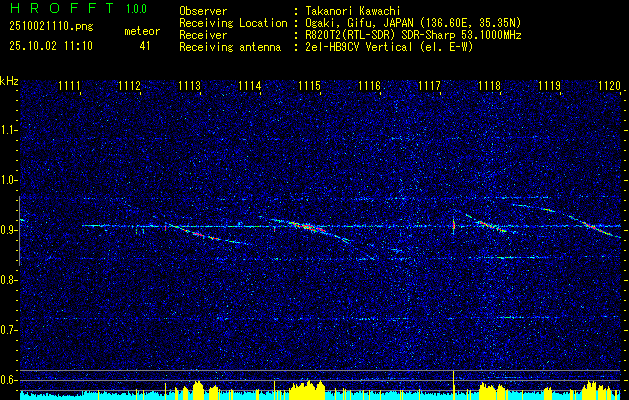Screen dimensions: 629x400
Task: Click the 1113 time marker
Action: (189, 86)
